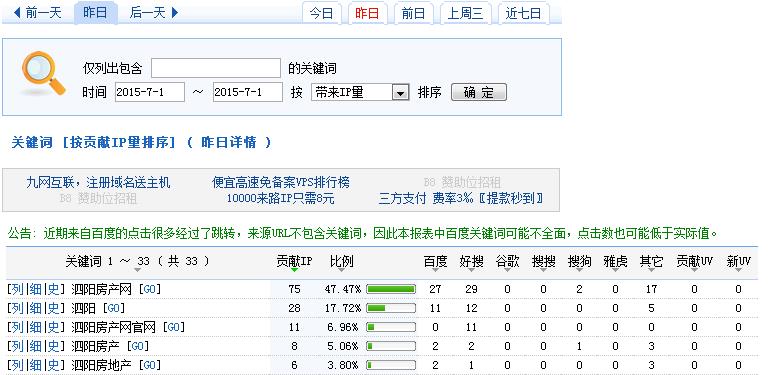
Task: Open 按贡献IP量排序 link
Action: 119,143
